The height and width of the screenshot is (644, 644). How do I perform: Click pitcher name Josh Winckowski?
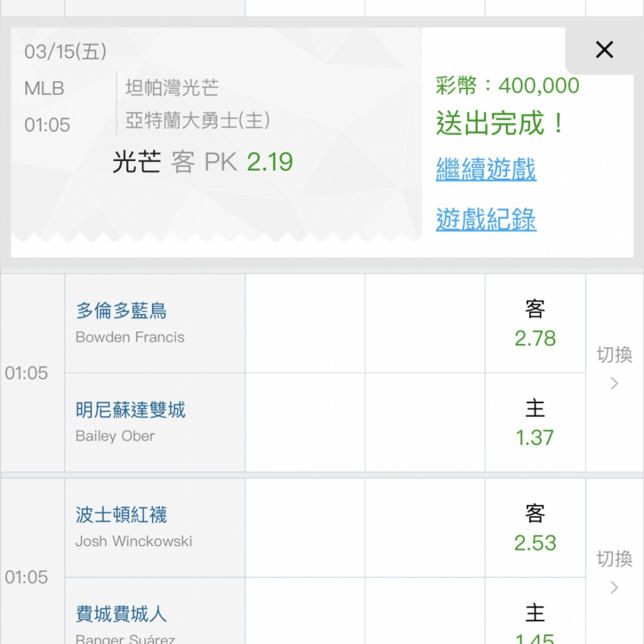pos(133,541)
